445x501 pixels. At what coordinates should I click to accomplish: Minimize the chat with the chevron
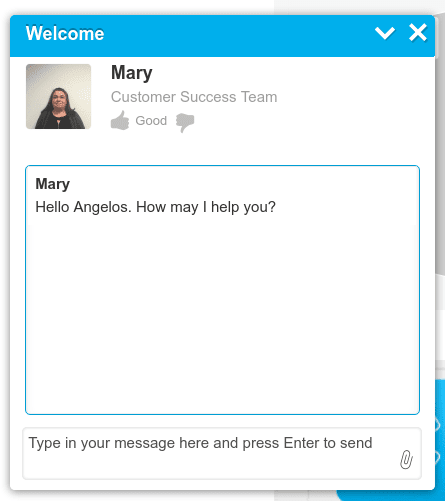pyautogui.click(x=385, y=33)
